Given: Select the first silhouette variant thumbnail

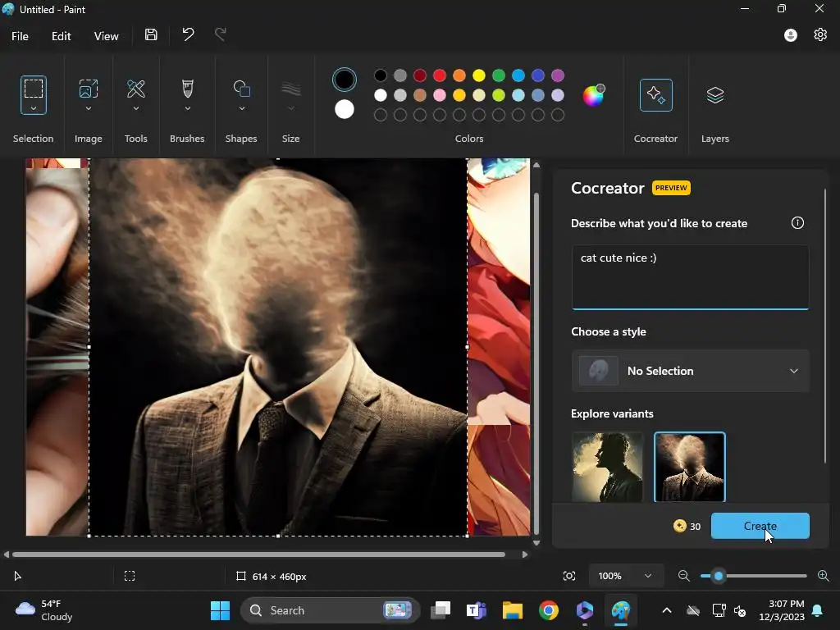Looking at the screenshot, I should click(607, 467).
